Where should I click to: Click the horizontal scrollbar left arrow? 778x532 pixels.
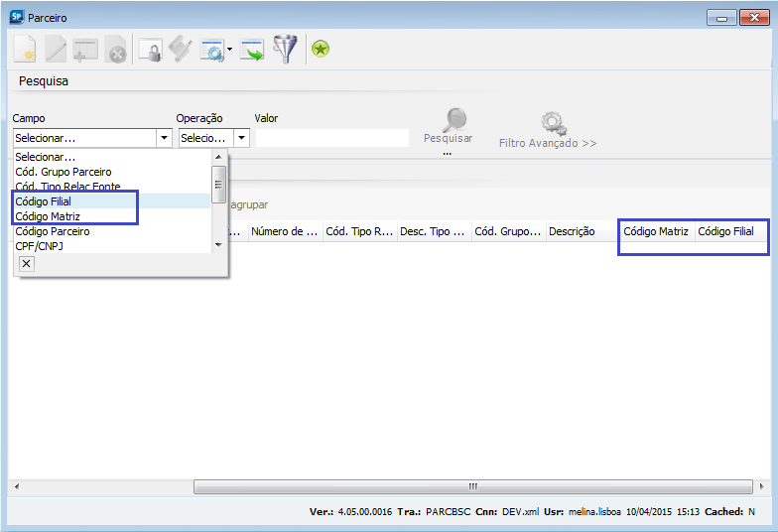17,486
